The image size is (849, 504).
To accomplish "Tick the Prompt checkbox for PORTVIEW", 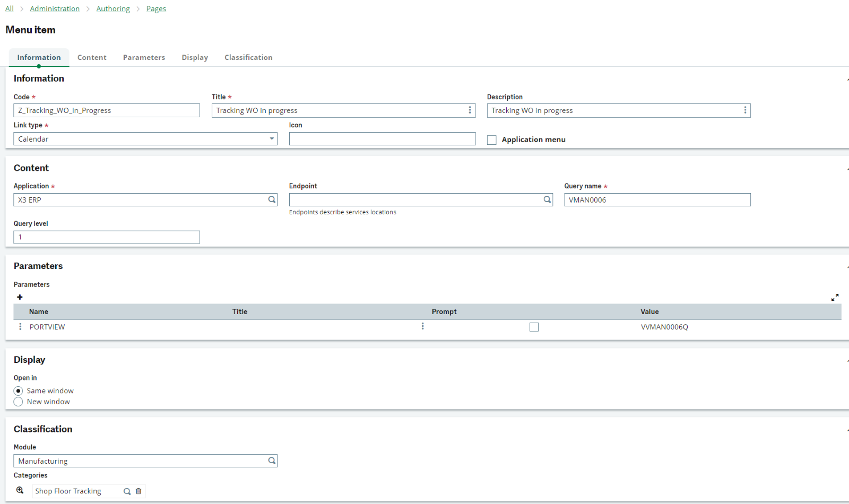I will (534, 327).
